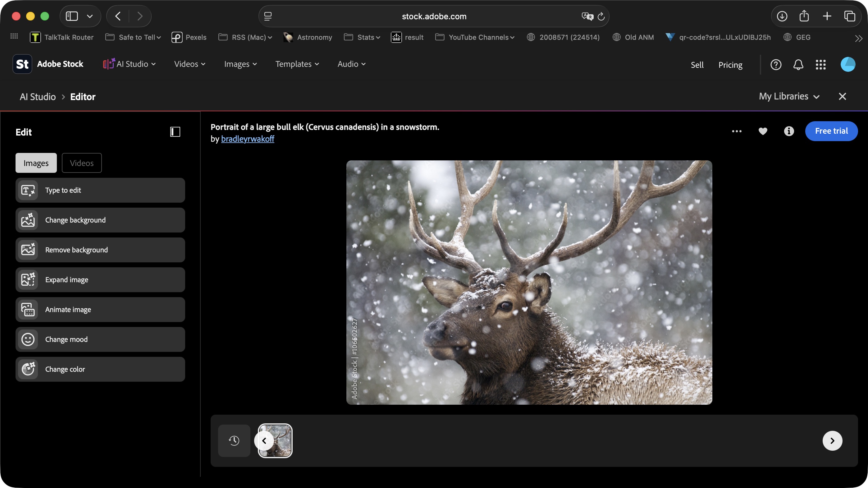This screenshot has height=488, width=868.
Task: Switch to the Images tab
Action: (36, 163)
